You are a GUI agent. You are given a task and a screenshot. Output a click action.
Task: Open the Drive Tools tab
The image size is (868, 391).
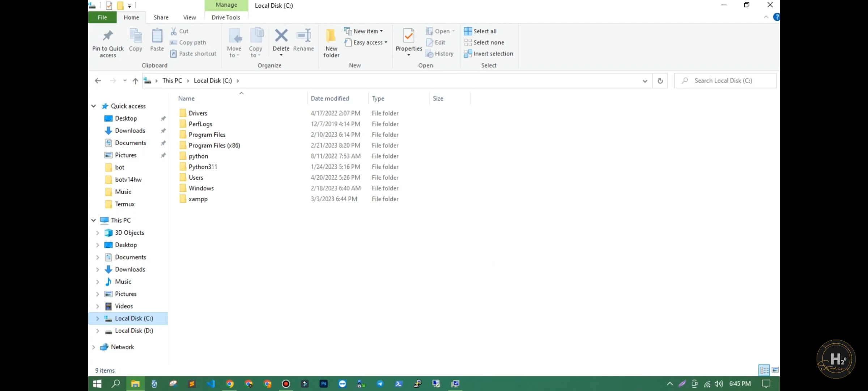(226, 17)
